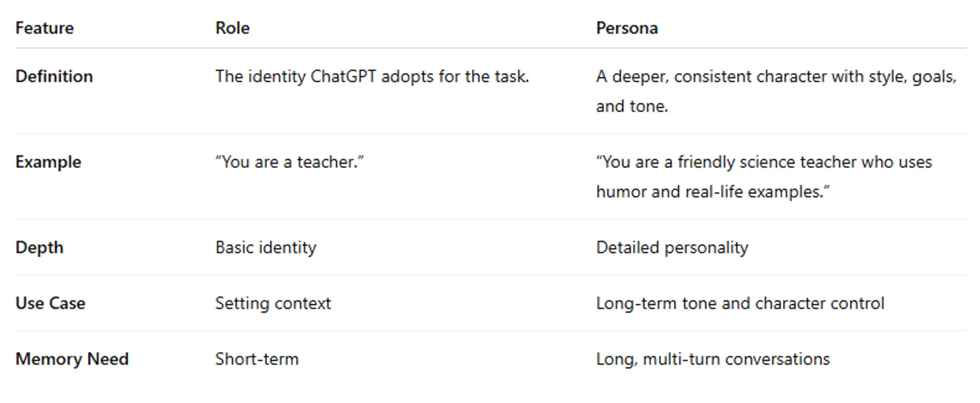Screen dimensions: 980x403
Task: Select the Persona column header
Action: tap(627, 28)
